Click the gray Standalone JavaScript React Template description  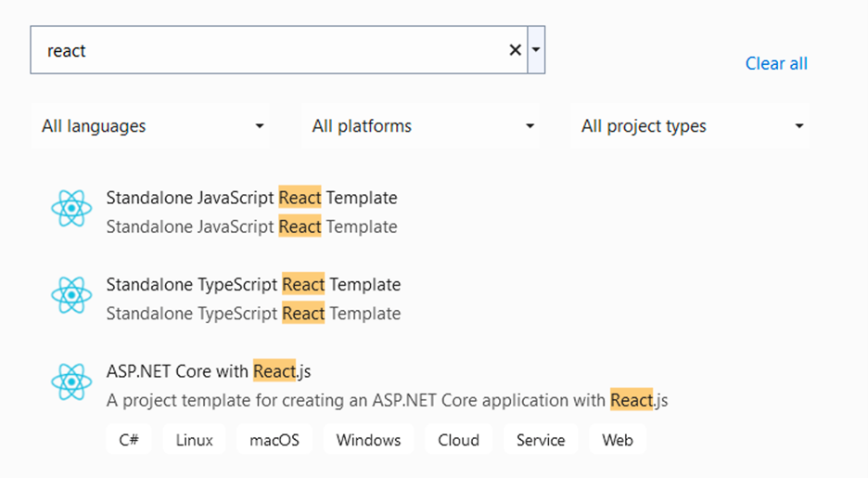click(x=252, y=226)
